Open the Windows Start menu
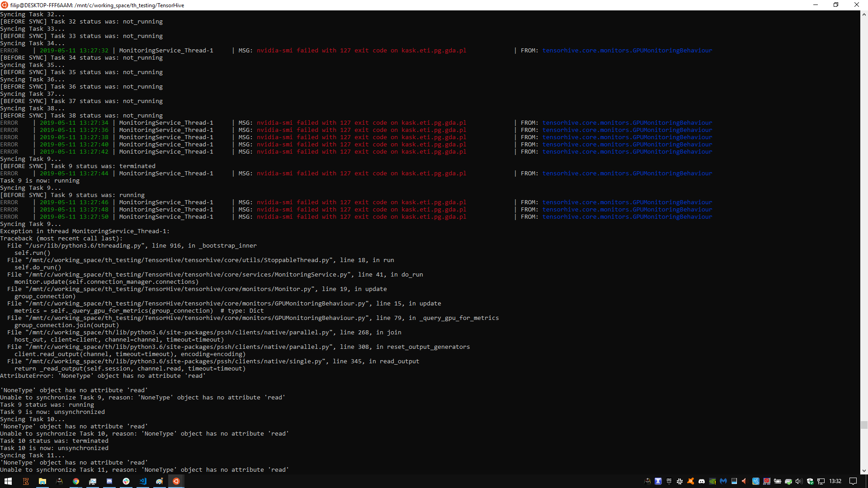The height and width of the screenshot is (488, 868). click(x=8, y=481)
